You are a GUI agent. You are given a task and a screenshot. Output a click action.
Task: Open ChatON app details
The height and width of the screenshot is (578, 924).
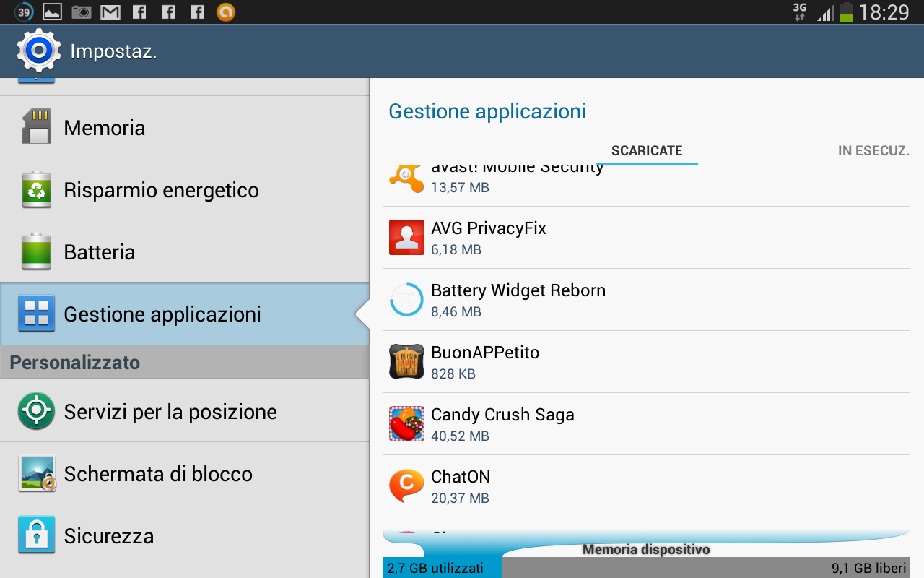(x=646, y=486)
